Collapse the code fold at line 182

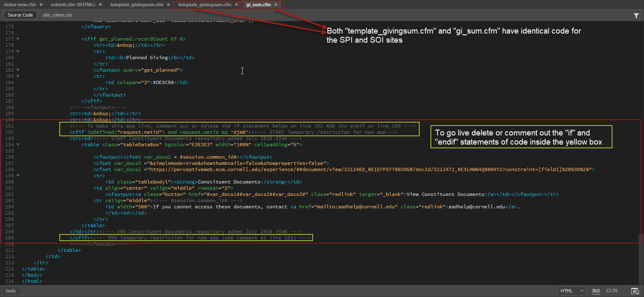pyautogui.click(x=18, y=70)
